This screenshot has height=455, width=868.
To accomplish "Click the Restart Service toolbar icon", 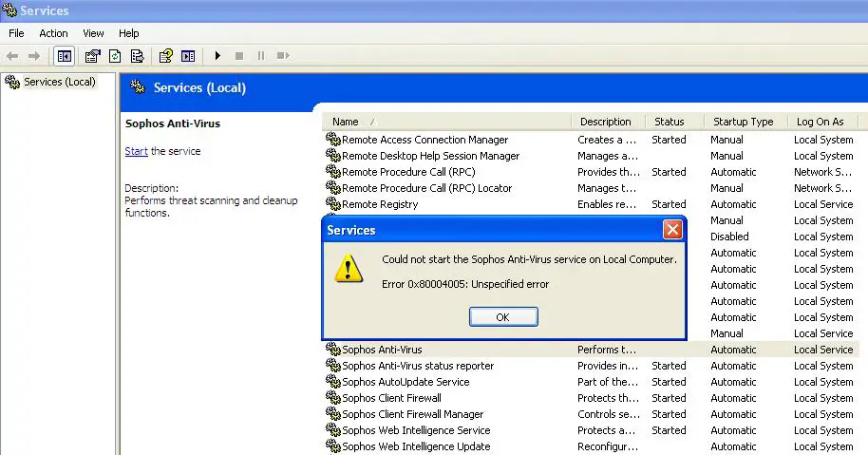I will coord(283,56).
